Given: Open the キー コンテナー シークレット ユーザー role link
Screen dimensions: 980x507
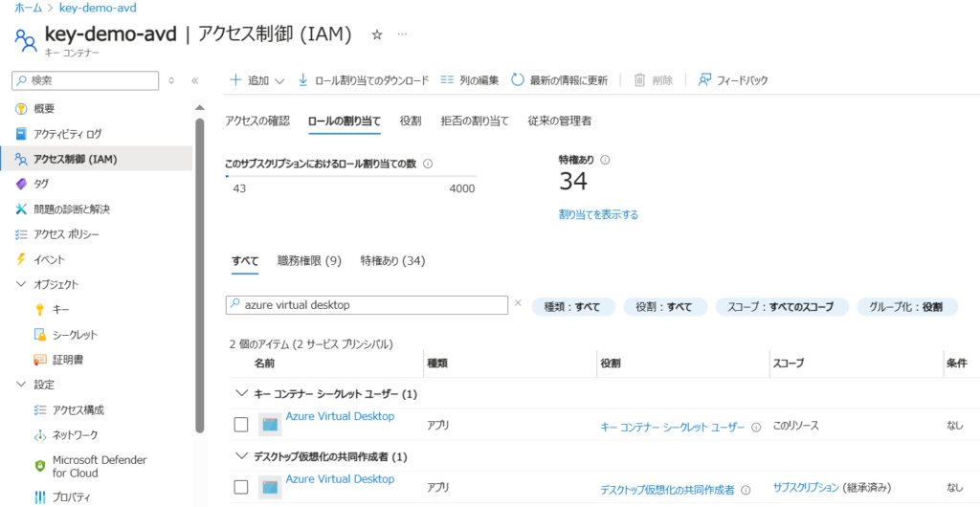Looking at the screenshot, I should [673, 427].
